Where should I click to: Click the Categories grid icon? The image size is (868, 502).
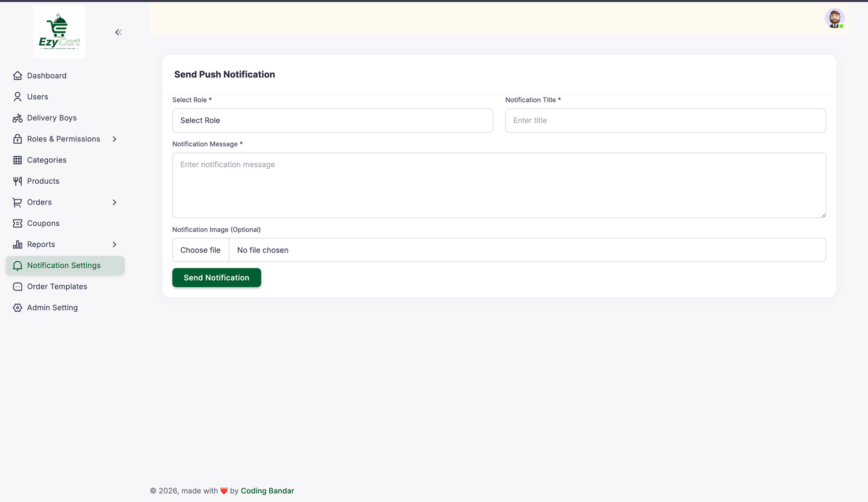tap(17, 160)
